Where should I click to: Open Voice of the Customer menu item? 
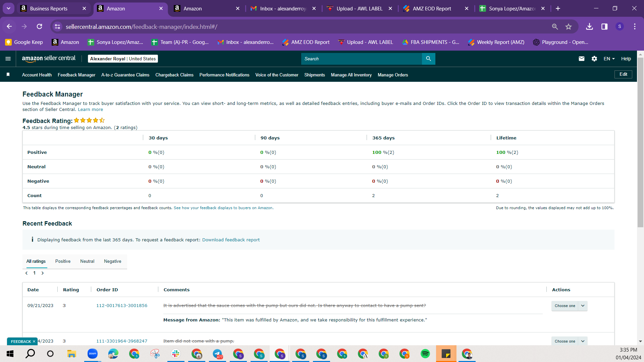point(277,75)
